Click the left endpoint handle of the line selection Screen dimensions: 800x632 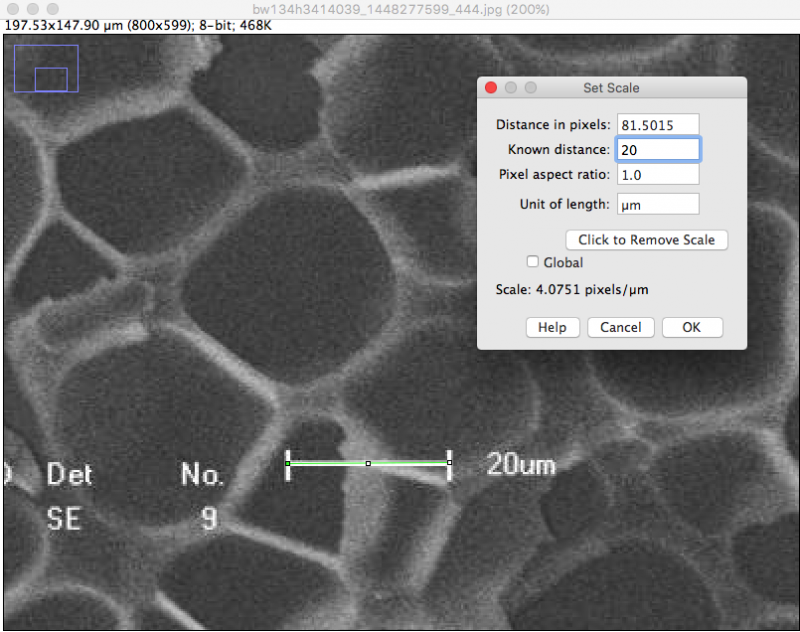click(x=288, y=464)
